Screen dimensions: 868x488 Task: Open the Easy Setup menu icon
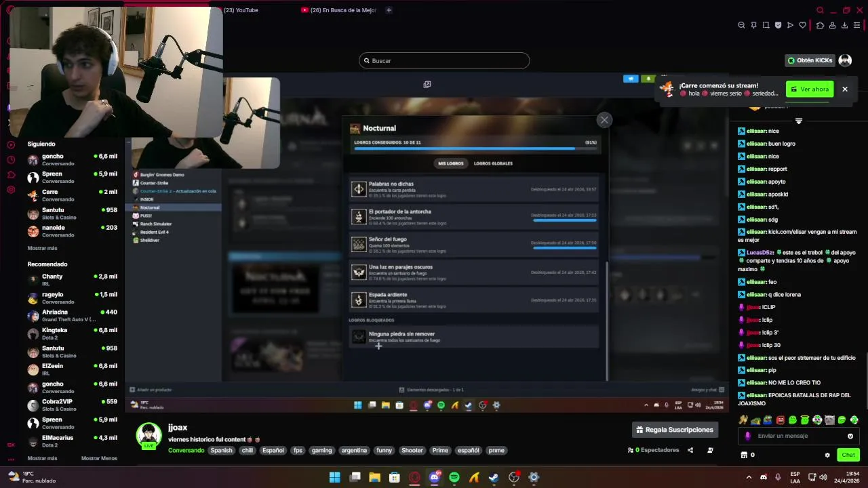(x=856, y=25)
